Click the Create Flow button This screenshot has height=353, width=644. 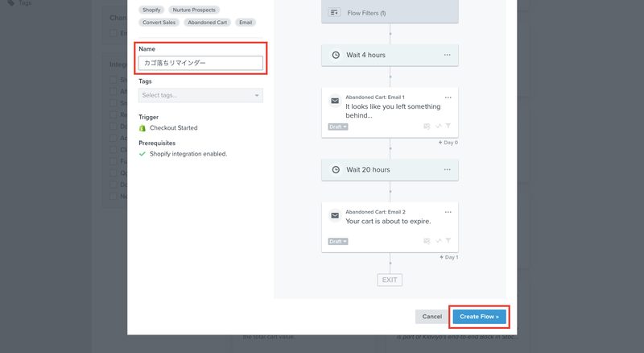coord(479,317)
